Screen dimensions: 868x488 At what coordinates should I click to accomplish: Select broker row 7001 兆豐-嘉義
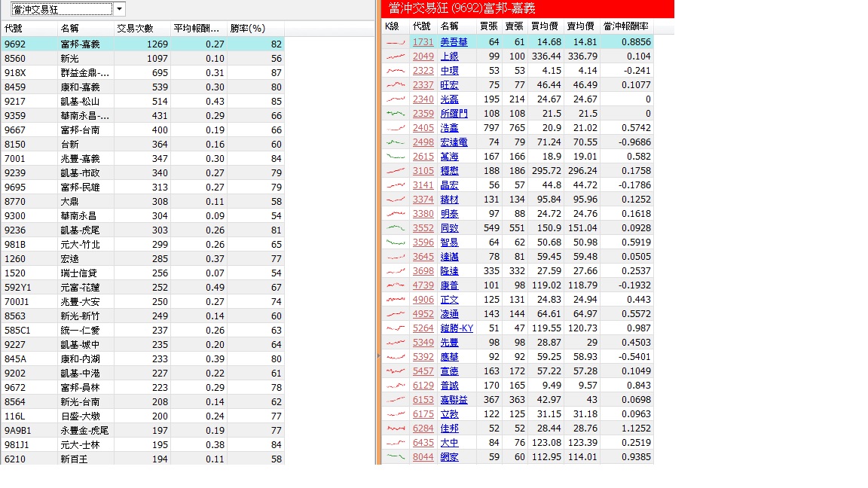click(142, 159)
